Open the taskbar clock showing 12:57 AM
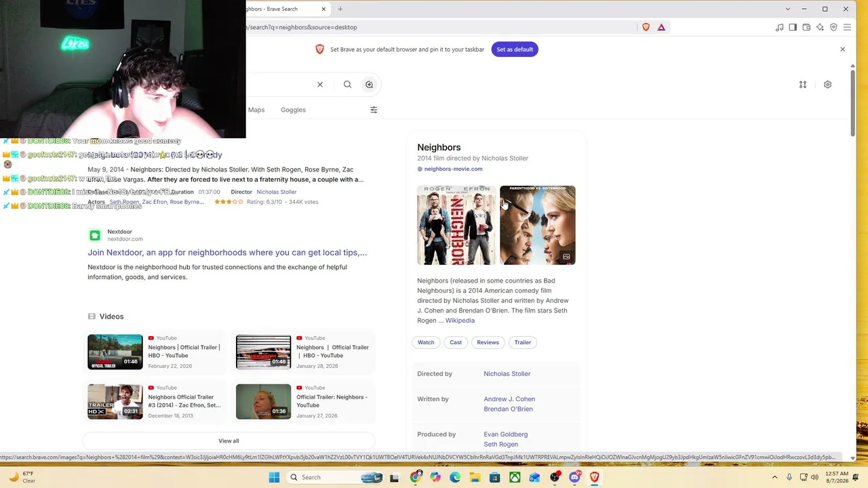 [x=837, y=477]
